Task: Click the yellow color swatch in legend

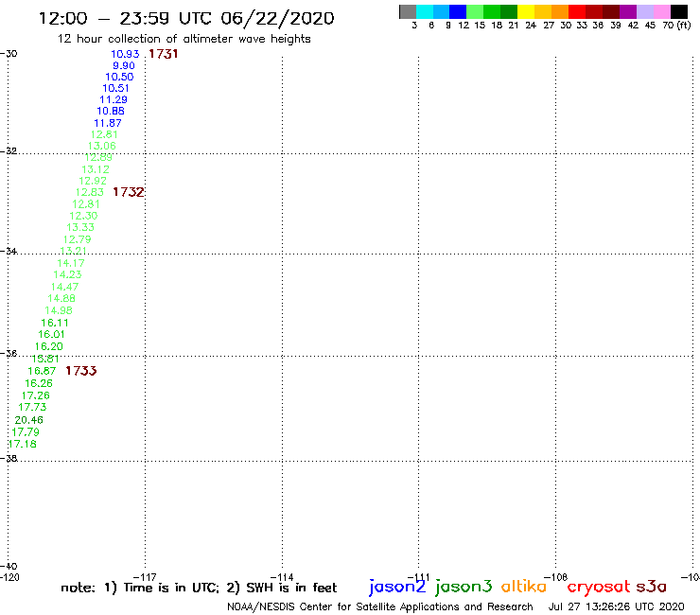Action: click(x=526, y=11)
